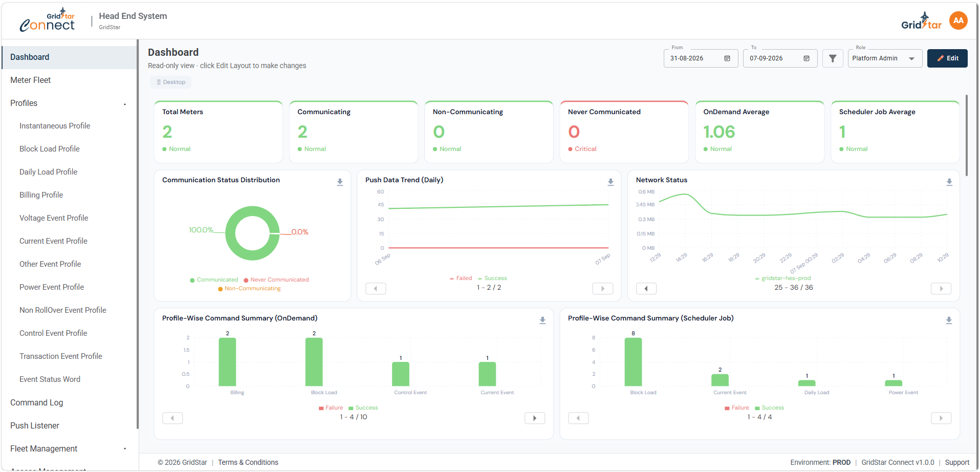
Task: Toggle Never Communicated legend entry
Action: (276, 280)
